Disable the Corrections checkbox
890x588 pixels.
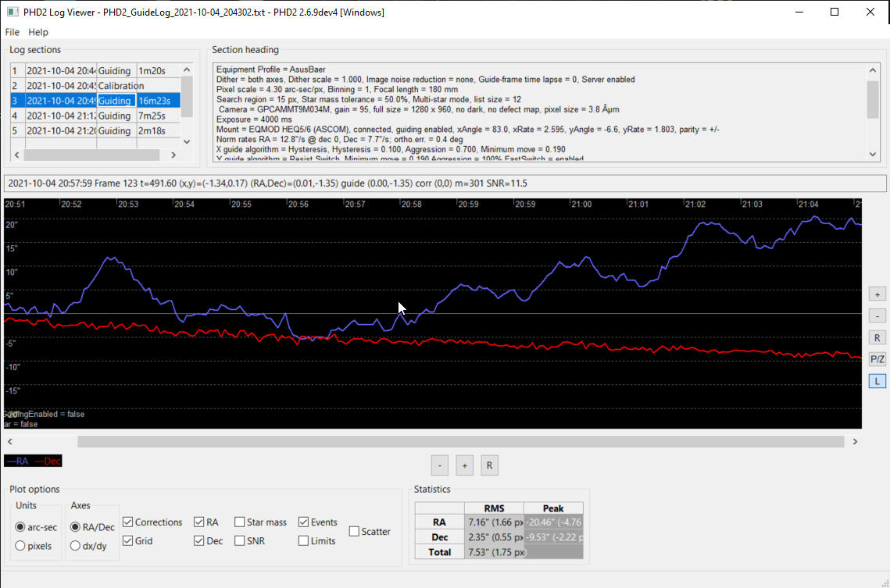(x=128, y=522)
